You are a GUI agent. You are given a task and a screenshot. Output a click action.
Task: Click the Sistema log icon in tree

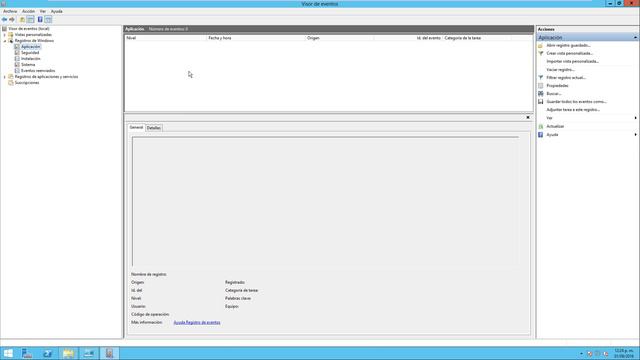[17, 64]
